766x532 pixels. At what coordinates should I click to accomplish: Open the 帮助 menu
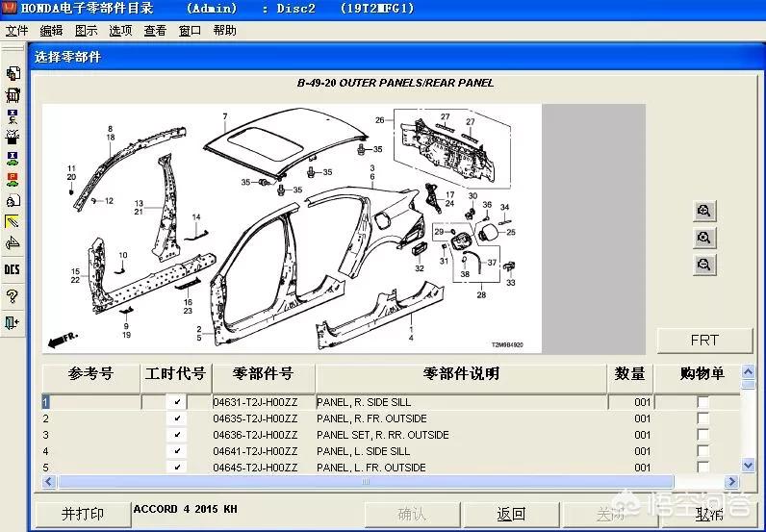click(x=225, y=30)
